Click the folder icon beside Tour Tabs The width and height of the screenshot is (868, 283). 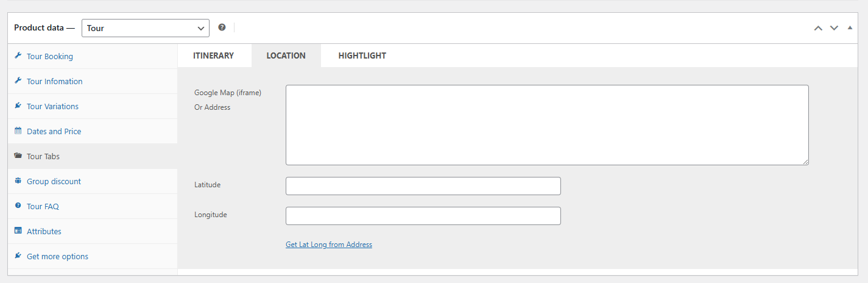pos(18,156)
